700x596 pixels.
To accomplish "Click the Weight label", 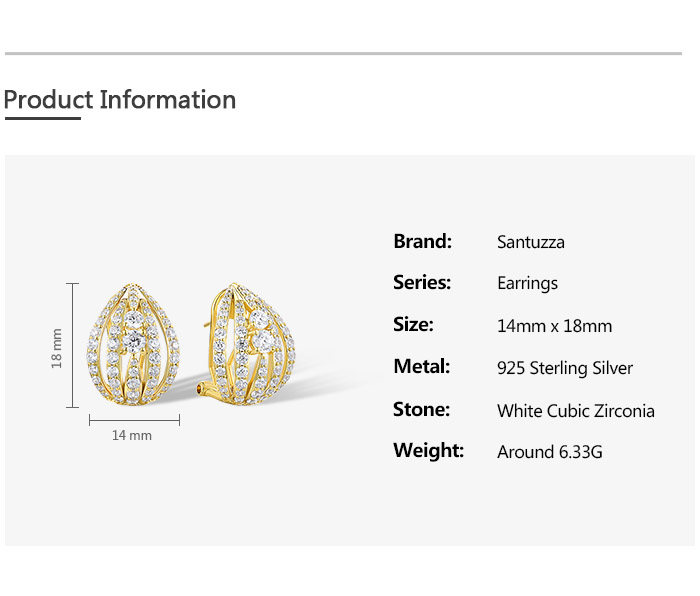I will click(429, 451).
